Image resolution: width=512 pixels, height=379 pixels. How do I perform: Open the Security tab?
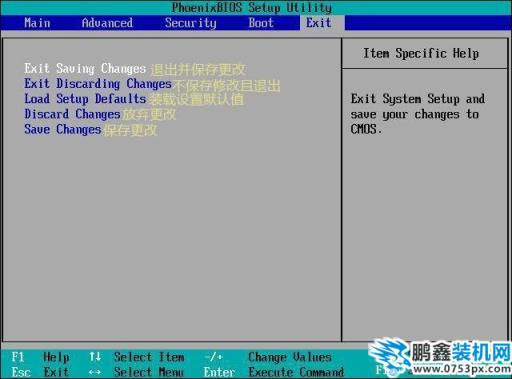pyautogui.click(x=191, y=23)
